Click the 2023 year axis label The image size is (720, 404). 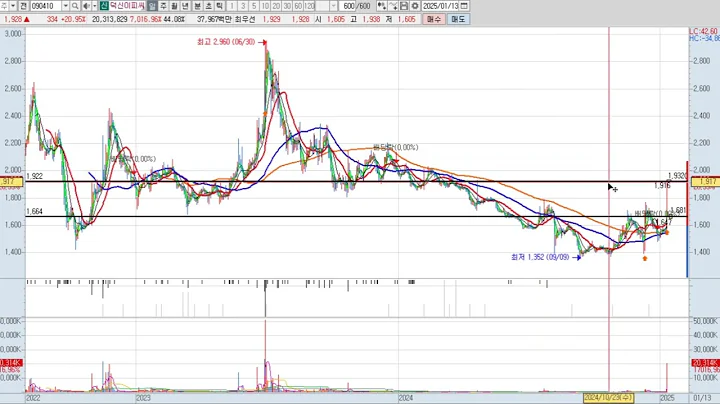tap(143, 398)
